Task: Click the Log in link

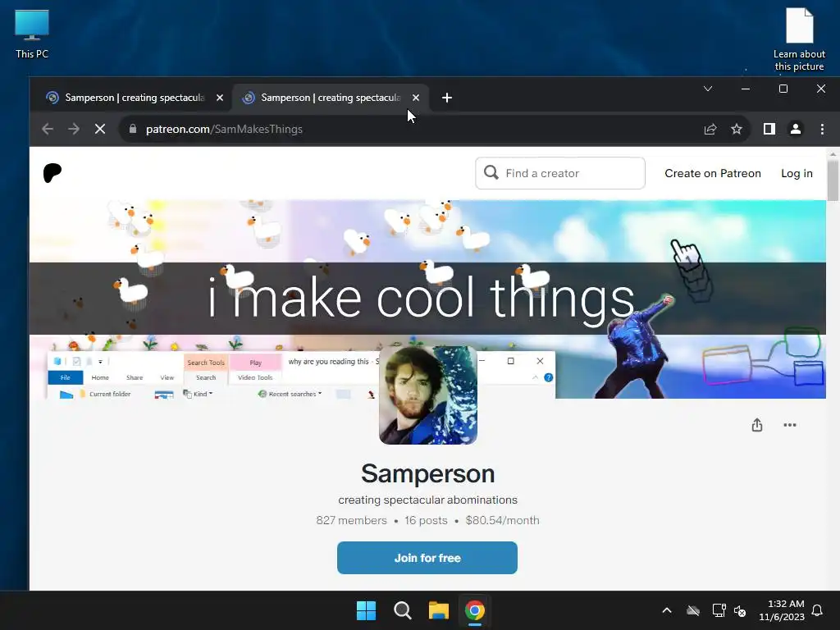Action: coord(797,174)
